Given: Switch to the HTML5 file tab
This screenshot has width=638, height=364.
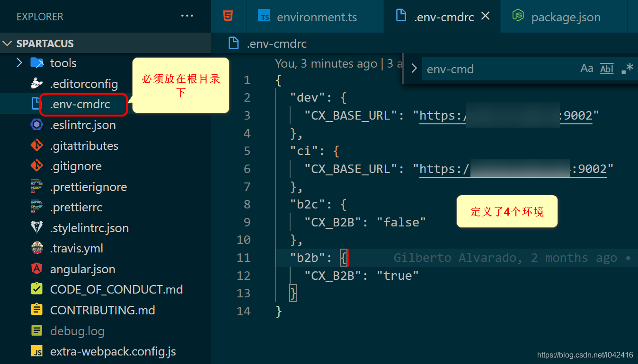Looking at the screenshot, I should [x=228, y=17].
